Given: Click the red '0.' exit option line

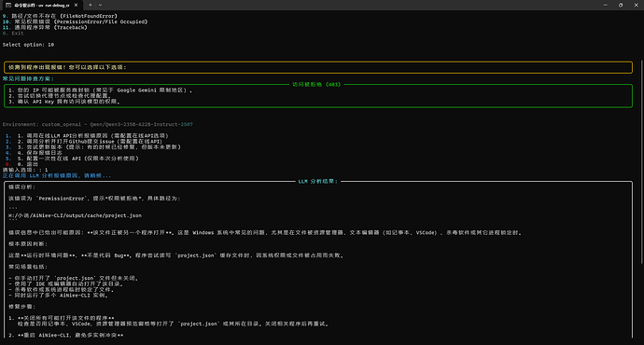Looking at the screenshot, I should [22, 164].
